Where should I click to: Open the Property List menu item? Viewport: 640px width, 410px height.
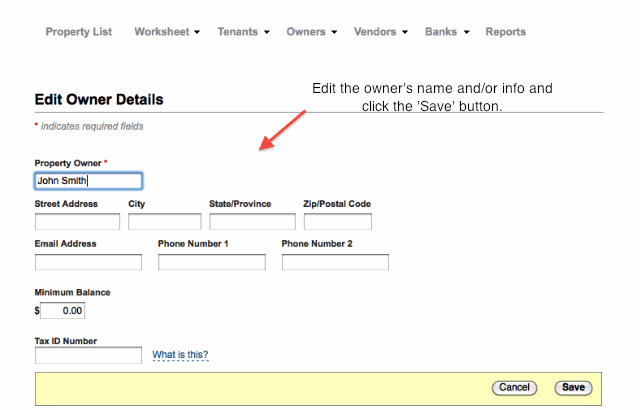[x=78, y=32]
